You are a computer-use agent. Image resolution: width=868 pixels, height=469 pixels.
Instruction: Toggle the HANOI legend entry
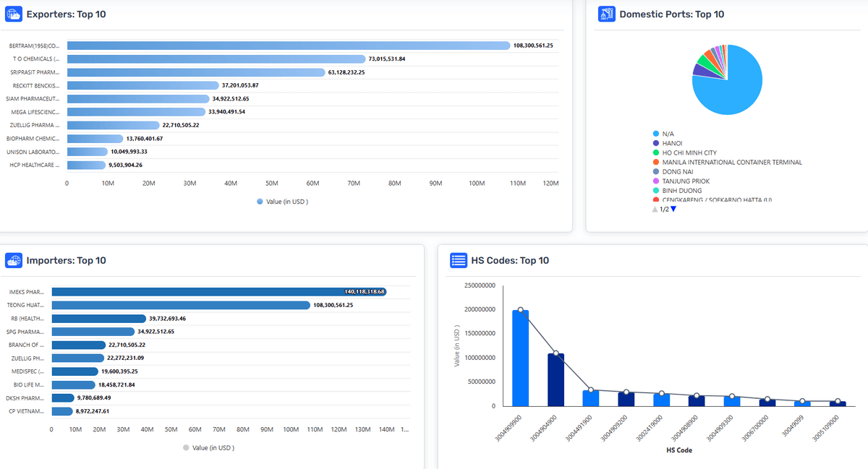[672, 143]
